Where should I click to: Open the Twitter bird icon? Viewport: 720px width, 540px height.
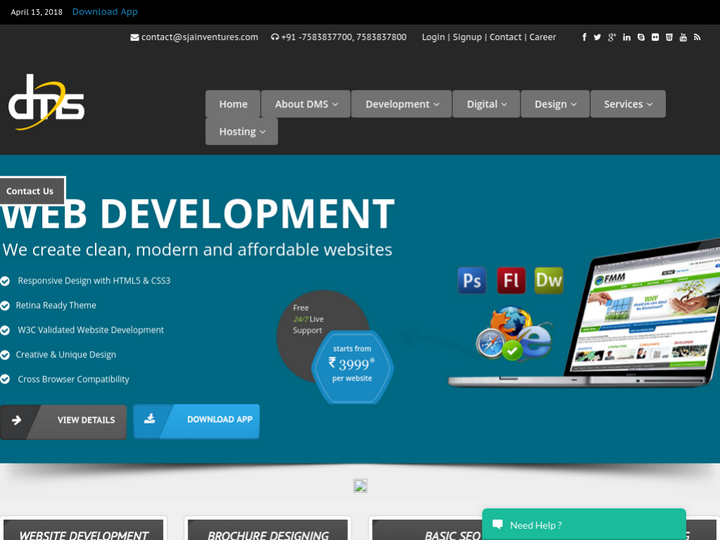(597, 37)
